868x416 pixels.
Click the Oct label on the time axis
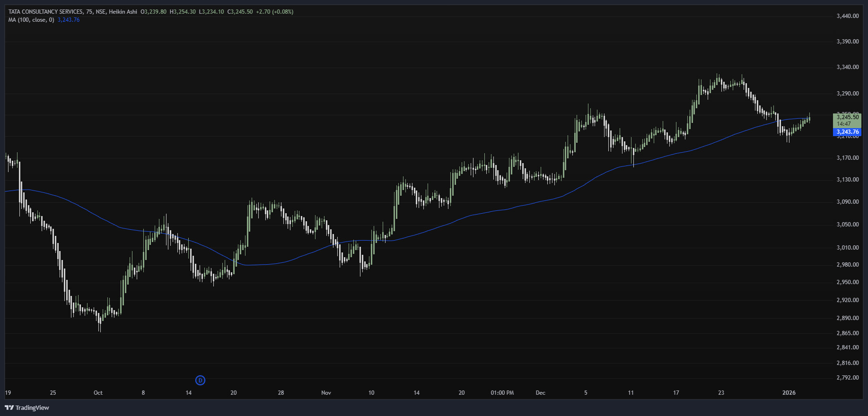point(98,393)
